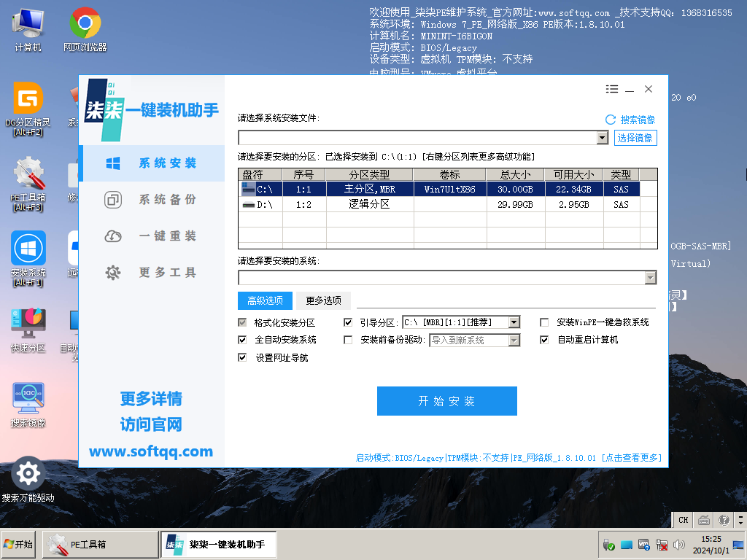The height and width of the screenshot is (560, 747).
Task: Switch to 更多选项 tab
Action: pos(323,300)
